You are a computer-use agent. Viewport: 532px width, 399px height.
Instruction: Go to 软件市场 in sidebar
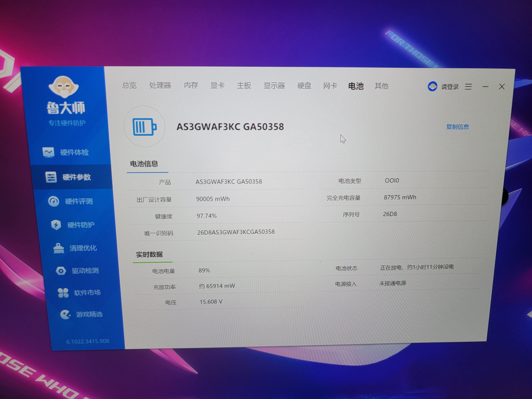[87, 293]
